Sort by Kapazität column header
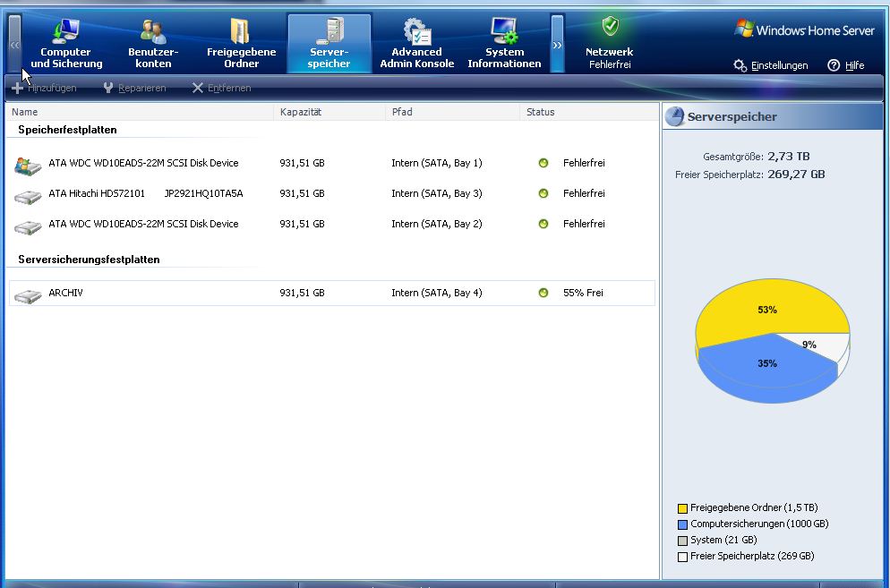 pyautogui.click(x=329, y=112)
